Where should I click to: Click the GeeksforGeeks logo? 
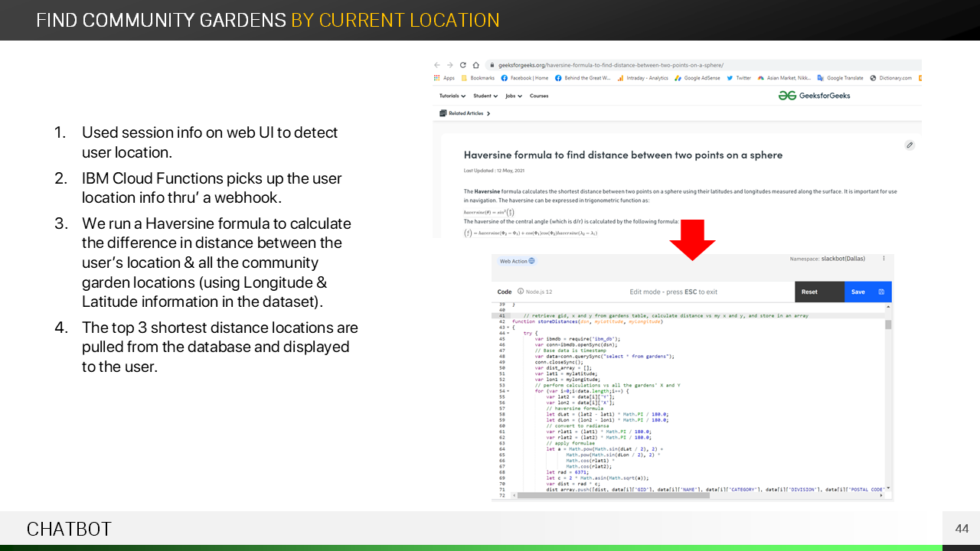point(814,96)
